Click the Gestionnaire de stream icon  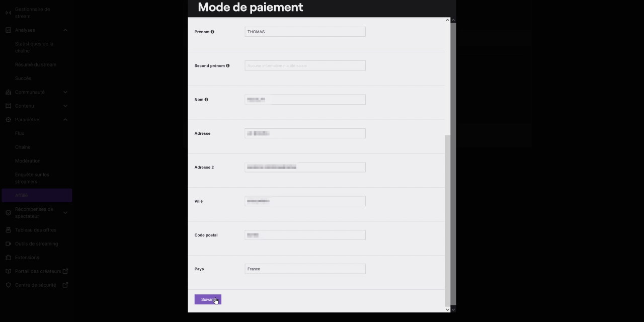pos(8,13)
